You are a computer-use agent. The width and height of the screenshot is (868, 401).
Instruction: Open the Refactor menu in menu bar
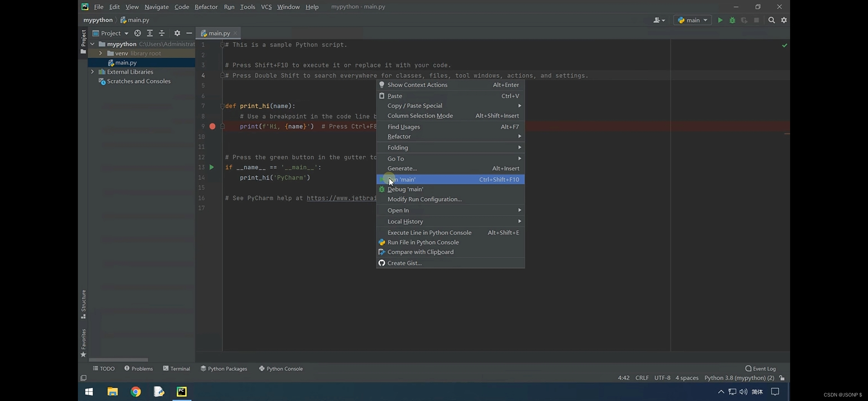(x=206, y=7)
